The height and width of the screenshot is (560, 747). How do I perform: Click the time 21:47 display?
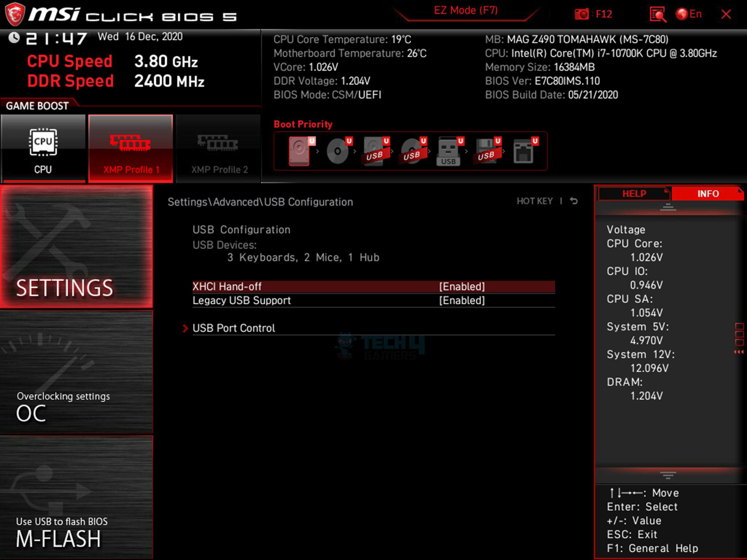point(57,39)
